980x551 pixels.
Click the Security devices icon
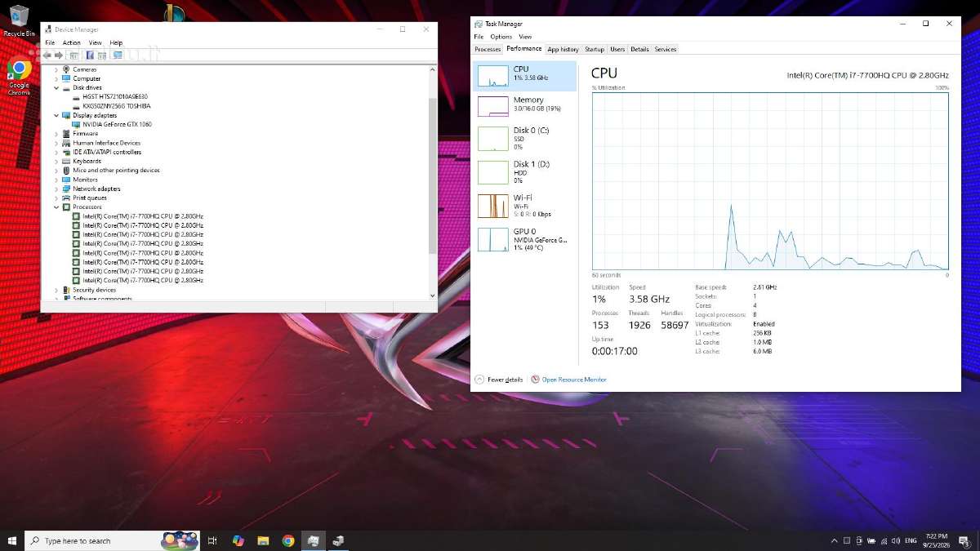66,290
